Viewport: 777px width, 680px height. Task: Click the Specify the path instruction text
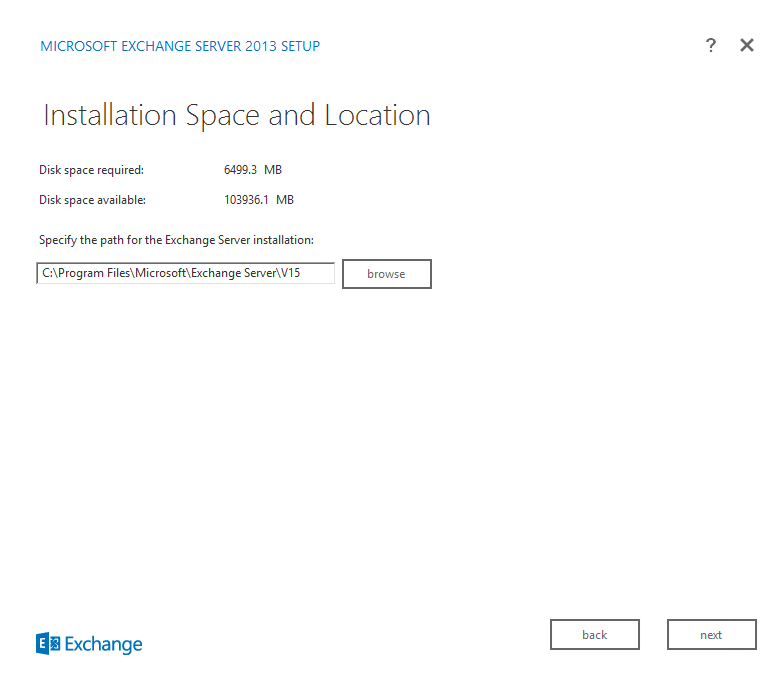pyautogui.click(x=176, y=240)
